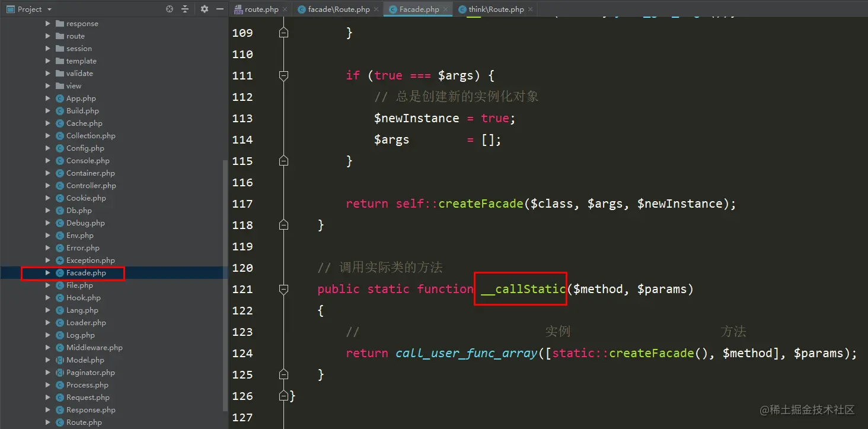Click the Exception.php class icon
868x429 pixels.
tap(60, 260)
